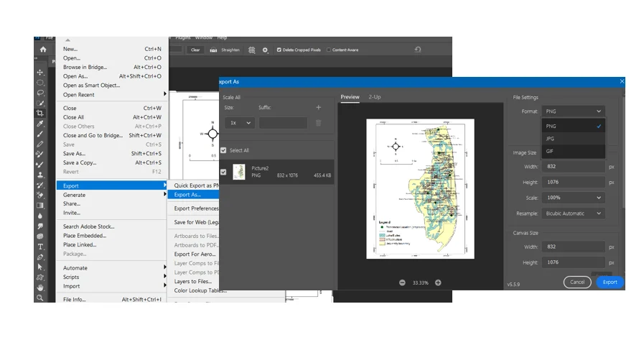
Task: Click Export For Aero... entry
Action: click(x=193, y=254)
